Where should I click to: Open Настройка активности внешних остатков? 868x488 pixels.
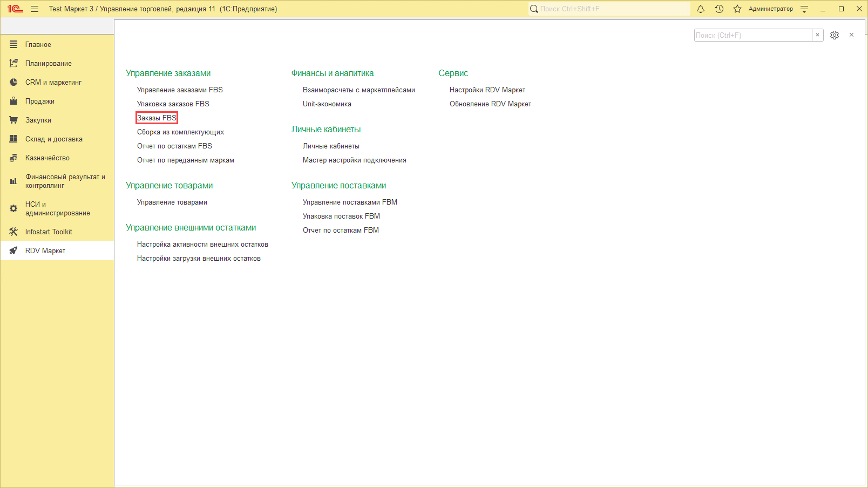click(x=202, y=244)
